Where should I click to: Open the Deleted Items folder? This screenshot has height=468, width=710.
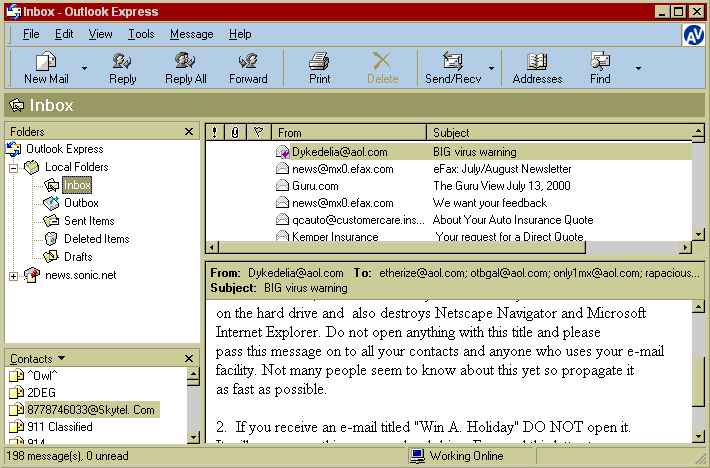pyautogui.click(x=96, y=239)
